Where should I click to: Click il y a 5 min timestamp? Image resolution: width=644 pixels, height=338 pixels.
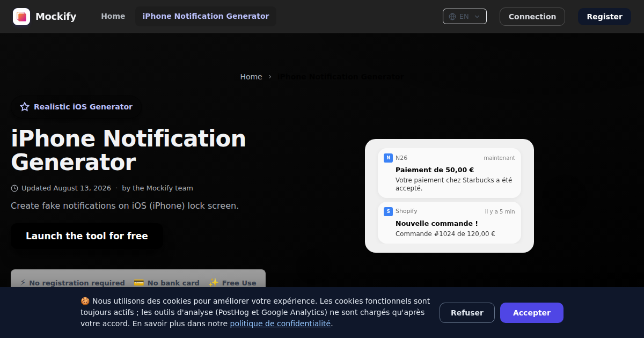click(500, 211)
